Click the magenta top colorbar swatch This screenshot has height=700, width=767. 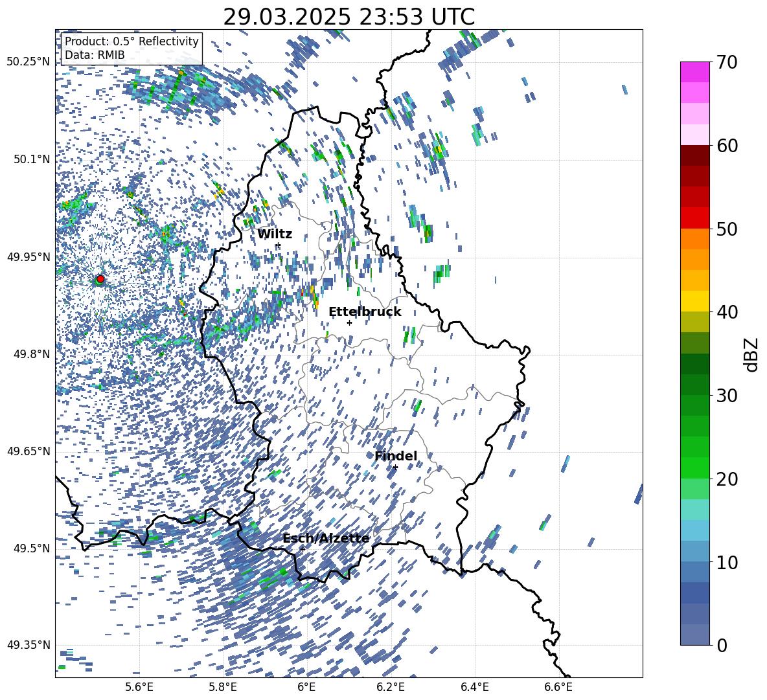coord(694,72)
